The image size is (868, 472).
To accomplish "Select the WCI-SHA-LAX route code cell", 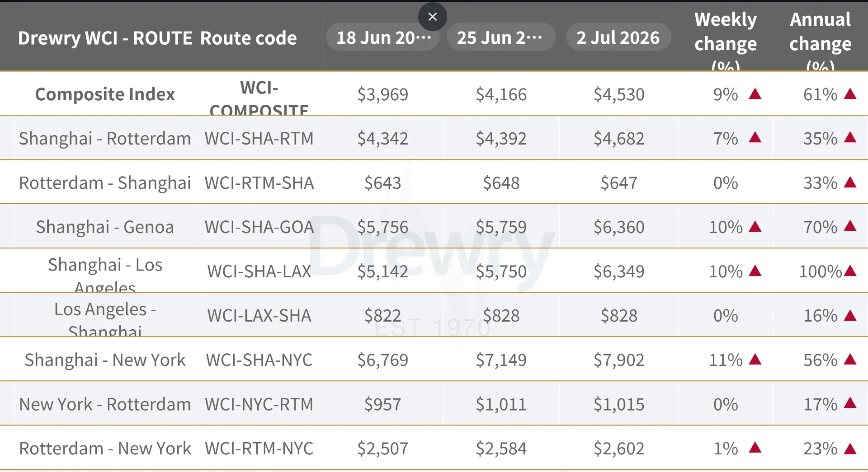I will coord(259,271).
